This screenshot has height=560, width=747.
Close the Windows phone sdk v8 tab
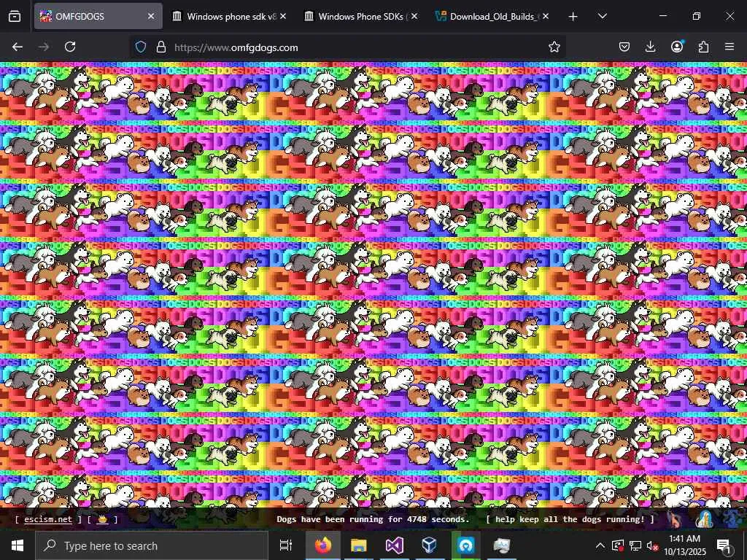pyautogui.click(x=283, y=16)
